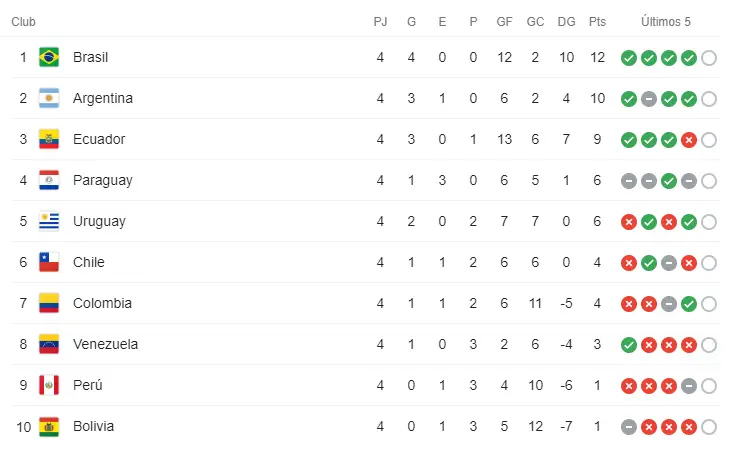Click the Chile flag icon
Viewport: 745px width, 459px height.
click(49, 262)
